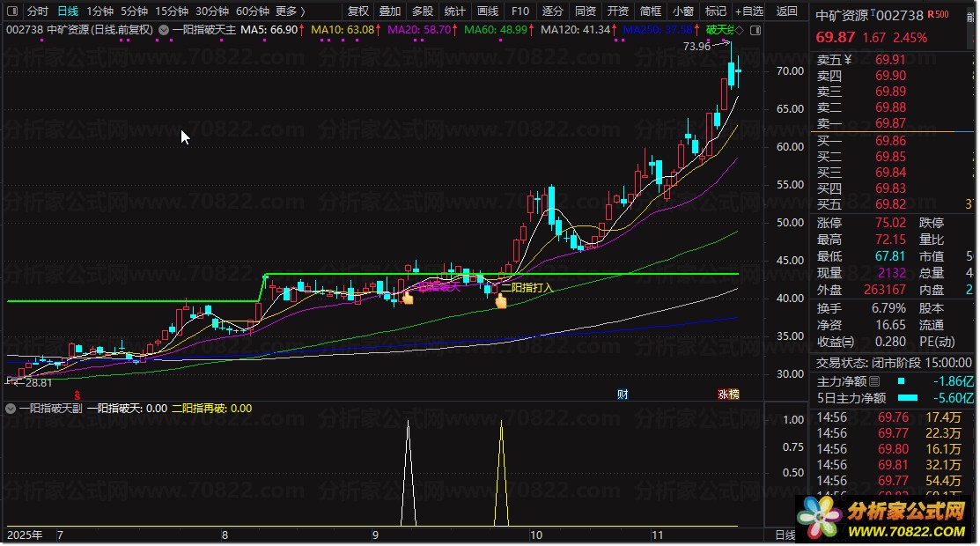
Task: Click the 财 financial info marker
Action: (623, 394)
